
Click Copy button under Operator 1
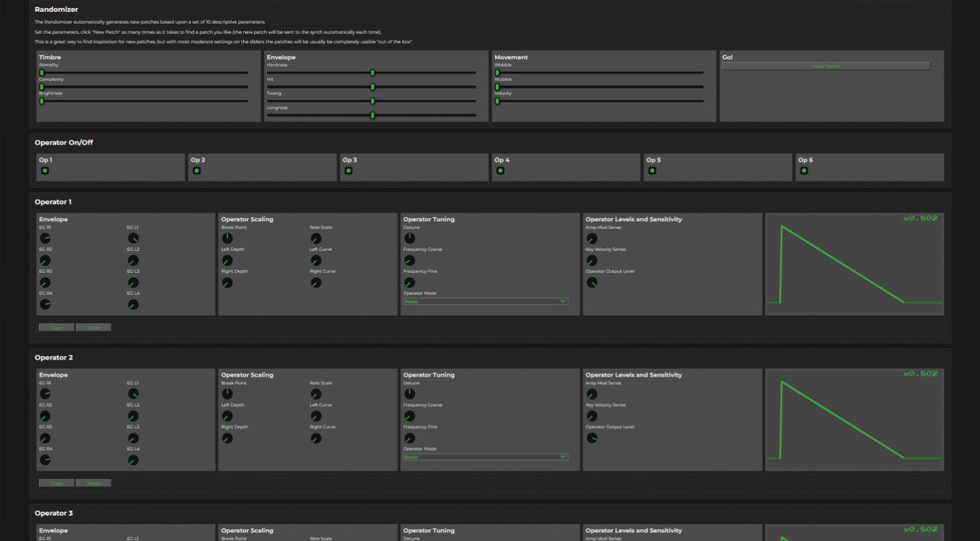[56, 327]
